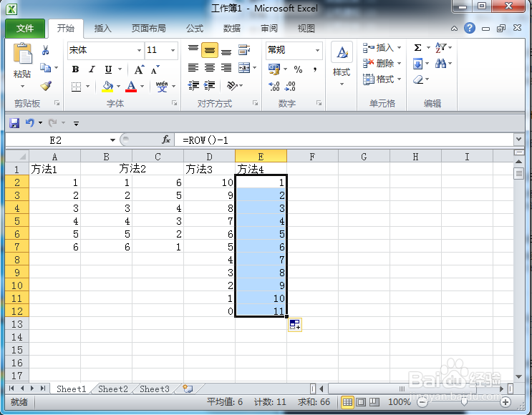Viewport: 532px width, 415px height.
Task: Switch to the 审阅 tab
Action: 269,29
